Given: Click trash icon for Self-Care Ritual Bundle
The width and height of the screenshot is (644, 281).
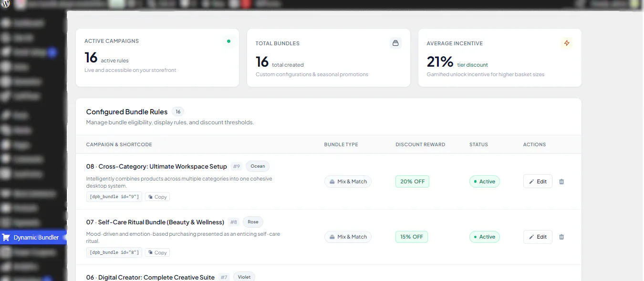Looking at the screenshot, I should pyautogui.click(x=561, y=237).
